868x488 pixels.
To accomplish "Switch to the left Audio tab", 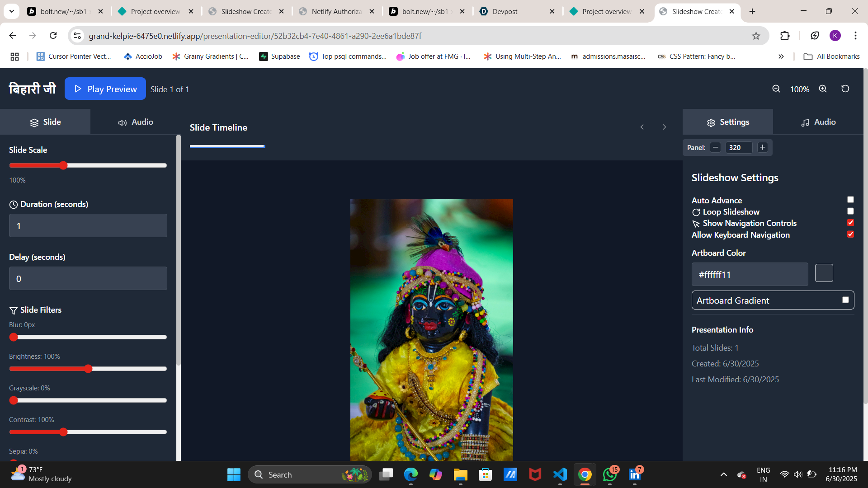I will [136, 122].
